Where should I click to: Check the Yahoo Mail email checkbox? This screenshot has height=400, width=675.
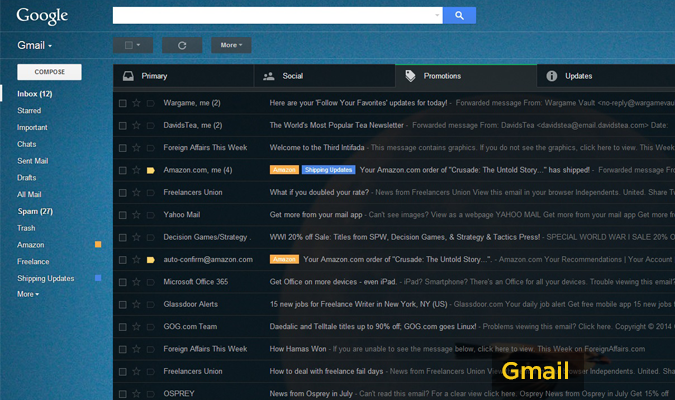123,215
